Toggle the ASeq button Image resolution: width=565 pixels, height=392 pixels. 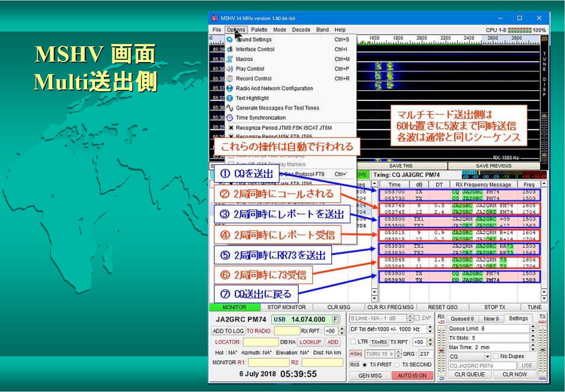click(355, 354)
